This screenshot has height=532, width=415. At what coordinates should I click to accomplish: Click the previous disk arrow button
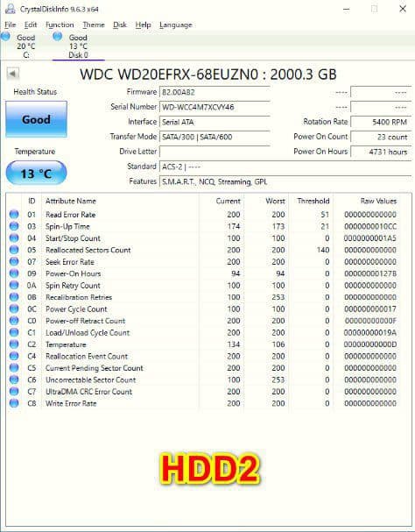click(13, 74)
